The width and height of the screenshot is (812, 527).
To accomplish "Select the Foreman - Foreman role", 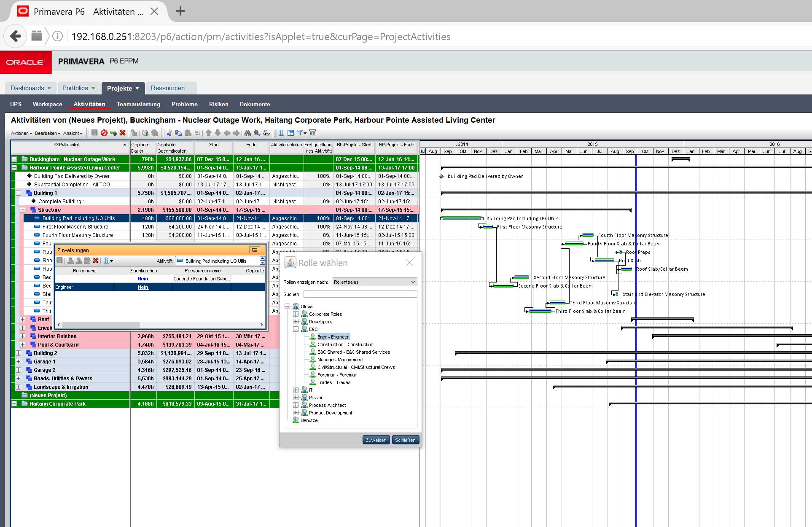I will coord(337,375).
